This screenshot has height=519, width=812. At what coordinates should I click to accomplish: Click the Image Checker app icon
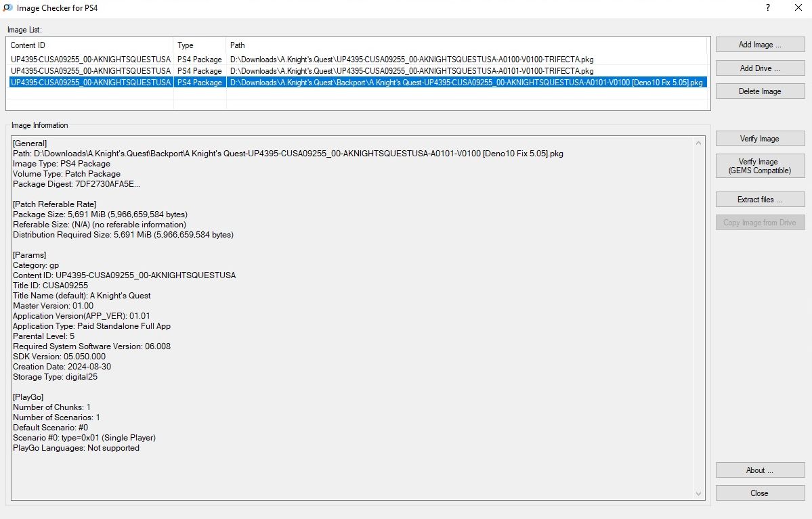pyautogui.click(x=7, y=8)
